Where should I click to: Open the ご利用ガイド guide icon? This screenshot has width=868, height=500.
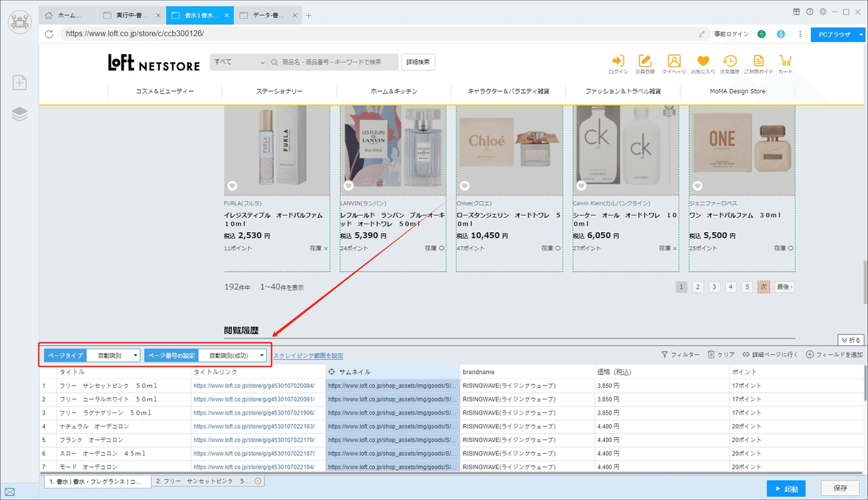pos(759,64)
